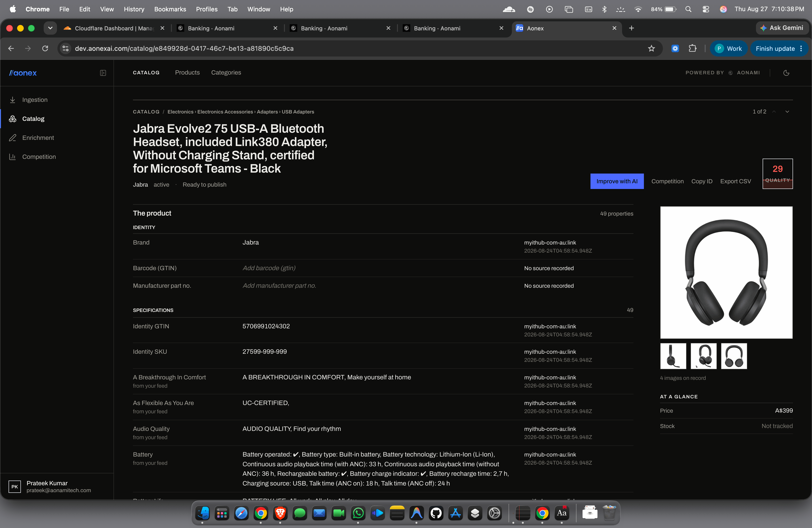Open the quality score 29 badge
The width and height of the screenshot is (812, 528).
tap(778, 174)
